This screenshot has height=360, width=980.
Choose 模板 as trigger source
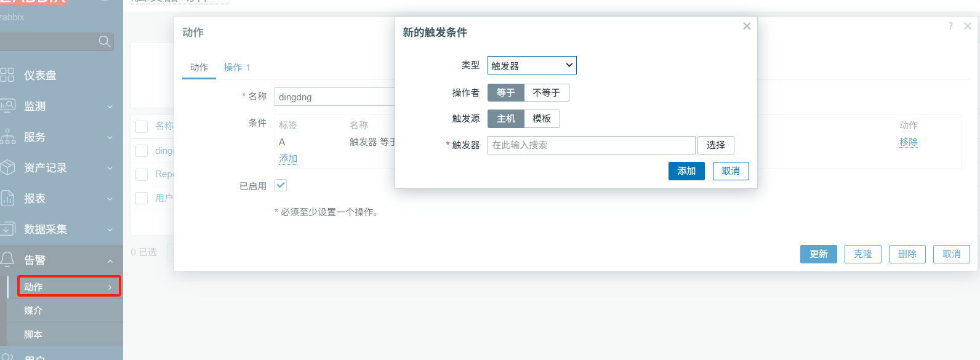pyautogui.click(x=542, y=119)
